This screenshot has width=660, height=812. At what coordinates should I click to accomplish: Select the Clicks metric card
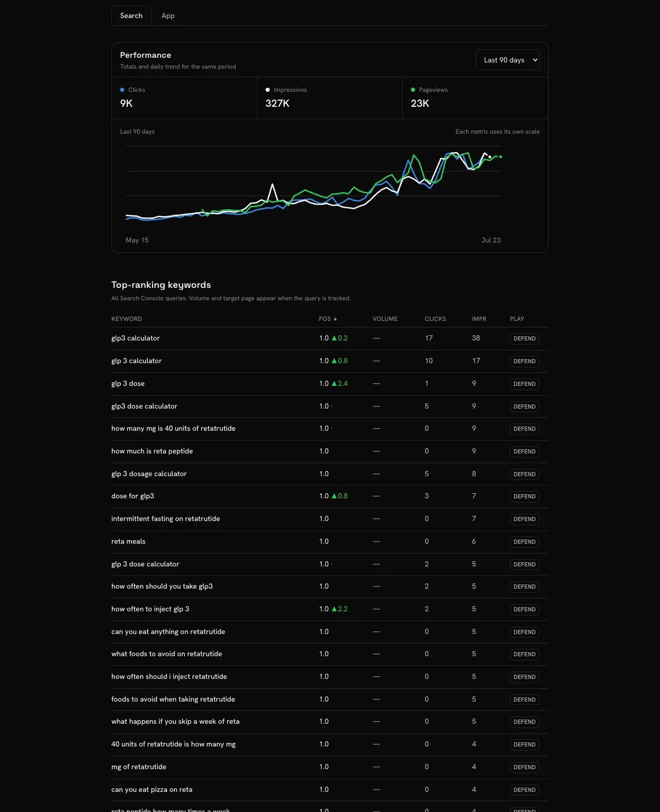click(x=185, y=98)
